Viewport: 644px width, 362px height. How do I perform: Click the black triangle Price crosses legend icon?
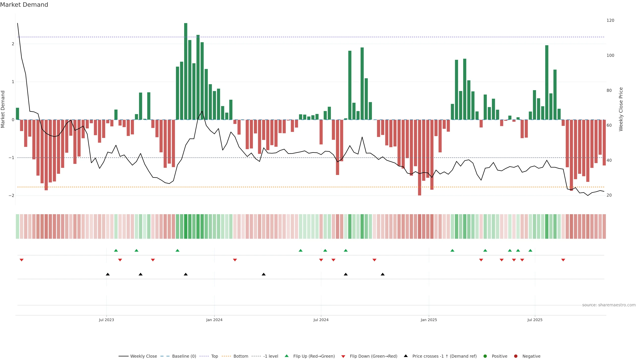[x=406, y=356]
